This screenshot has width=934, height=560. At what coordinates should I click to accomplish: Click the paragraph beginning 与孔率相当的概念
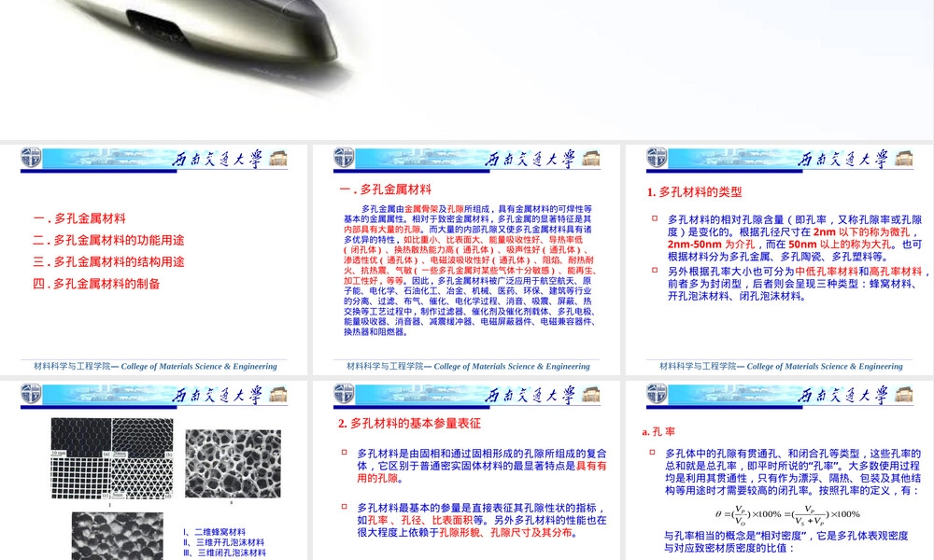(785, 541)
